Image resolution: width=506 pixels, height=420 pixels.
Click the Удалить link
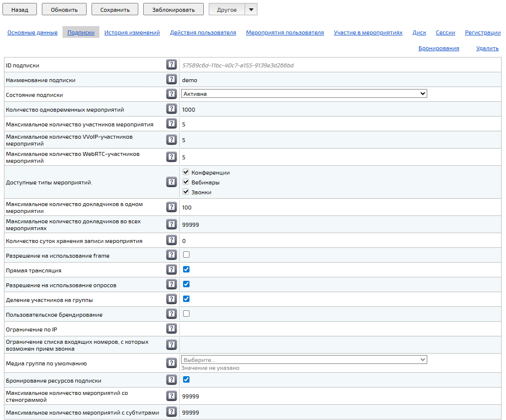(487, 48)
